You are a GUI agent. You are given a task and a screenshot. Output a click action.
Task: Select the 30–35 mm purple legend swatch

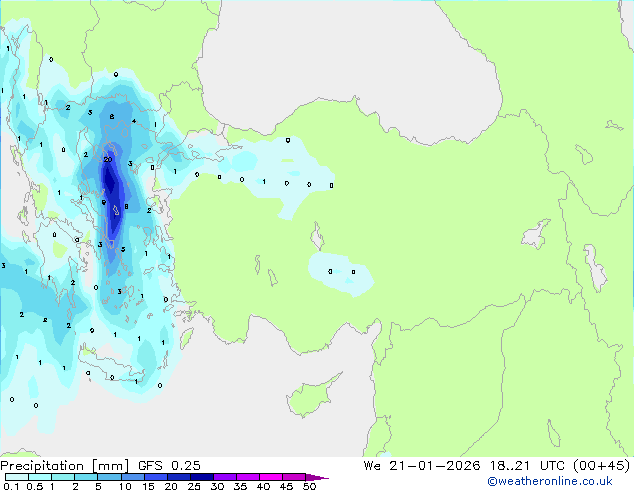[224, 477]
